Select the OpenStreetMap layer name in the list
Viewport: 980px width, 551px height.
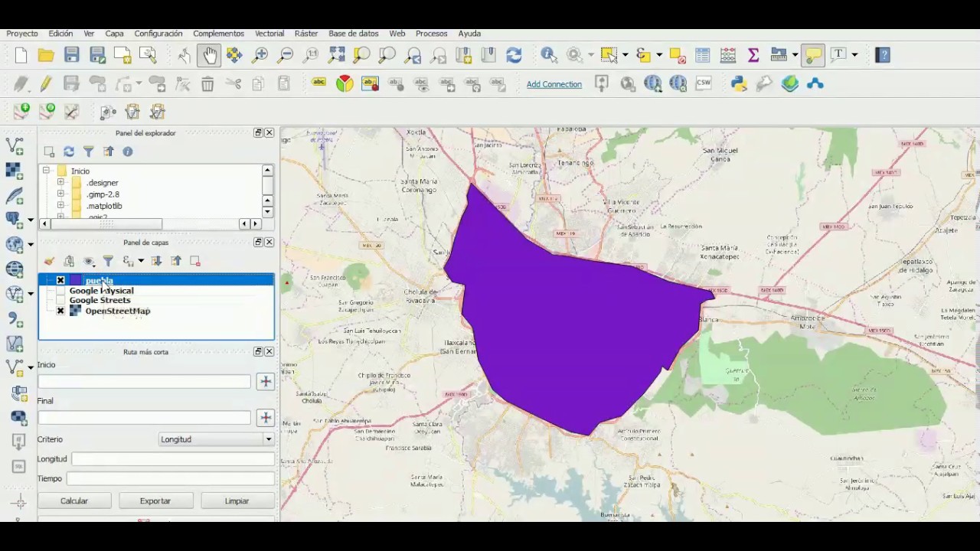(x=118, y=311)
